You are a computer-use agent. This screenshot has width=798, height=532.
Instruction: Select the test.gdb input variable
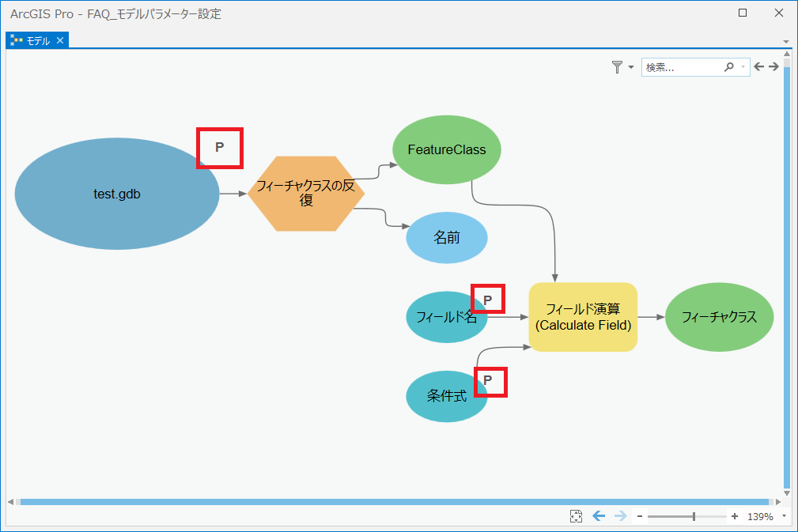117,194
